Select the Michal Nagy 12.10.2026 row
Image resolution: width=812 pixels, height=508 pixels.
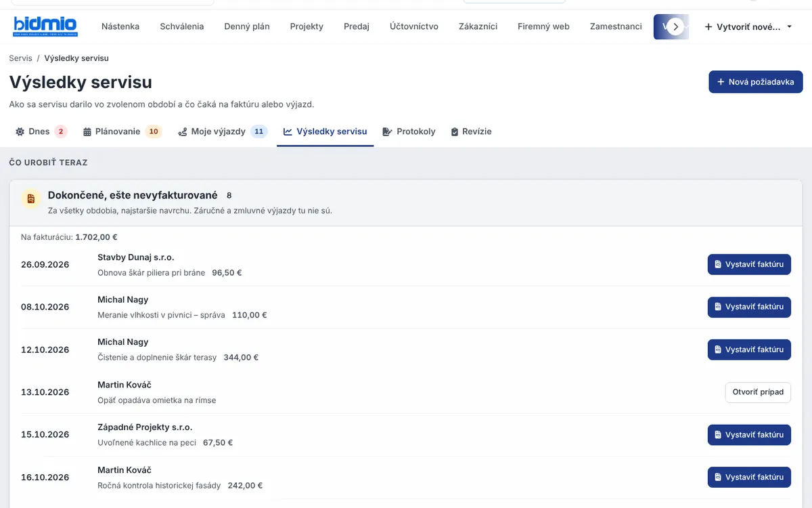(x=406, y=350)
